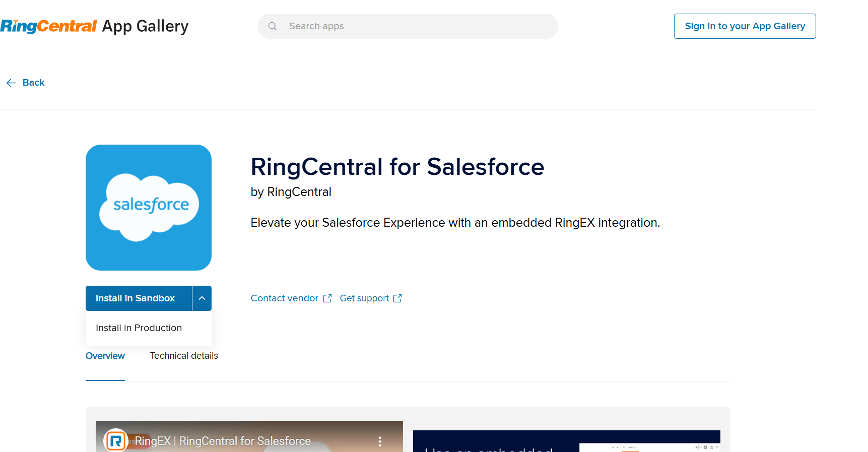
Task: Open the Contact vendor link
Action: (x=284, y=298)
